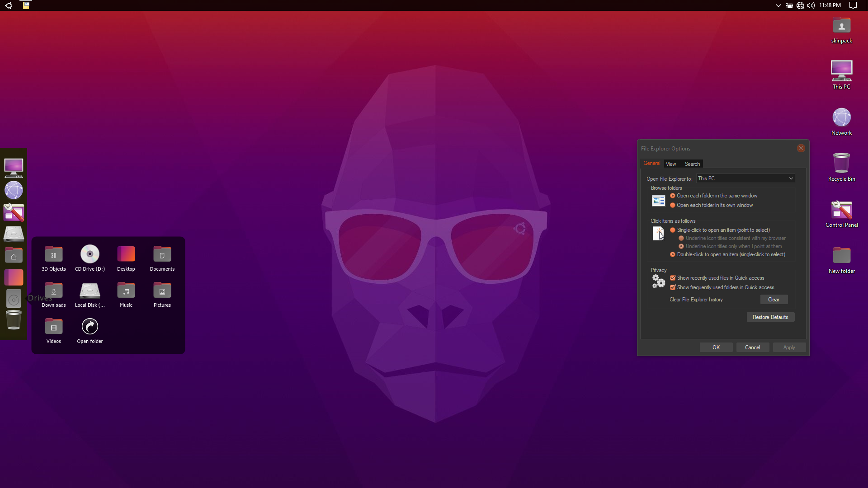The height and width of the screenshot is (488, 868).
Task: Open the Music folder icon
Action: pyautogui.click(x=126, y=291)
